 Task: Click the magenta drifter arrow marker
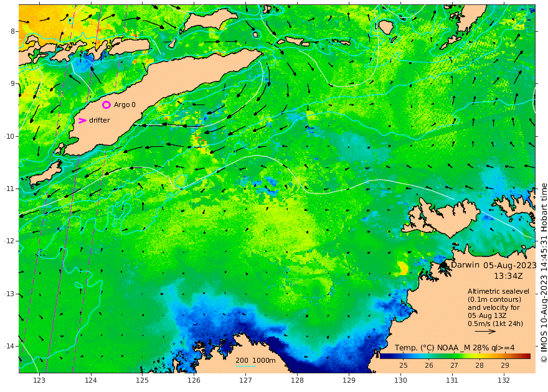pos(82,121)
